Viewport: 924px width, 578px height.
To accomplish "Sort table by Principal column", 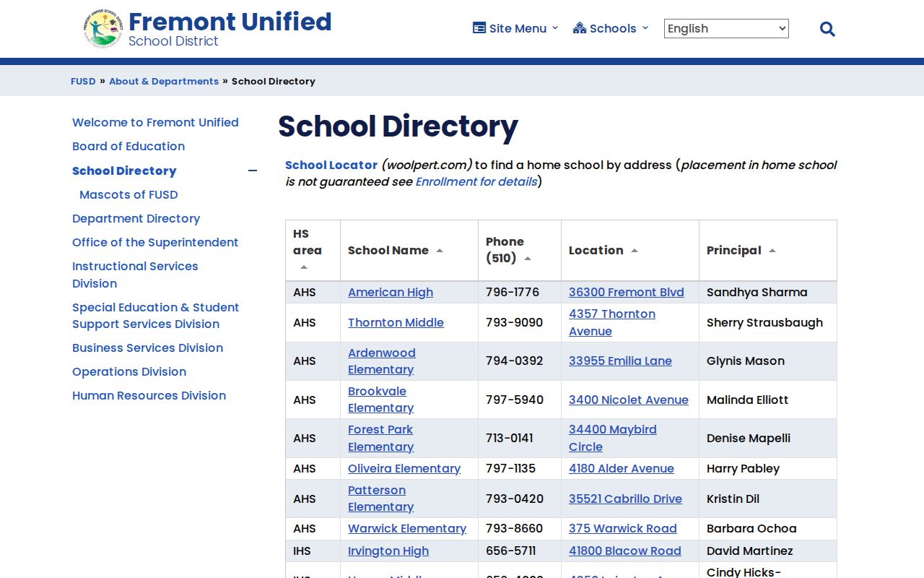I will point(768,250).
